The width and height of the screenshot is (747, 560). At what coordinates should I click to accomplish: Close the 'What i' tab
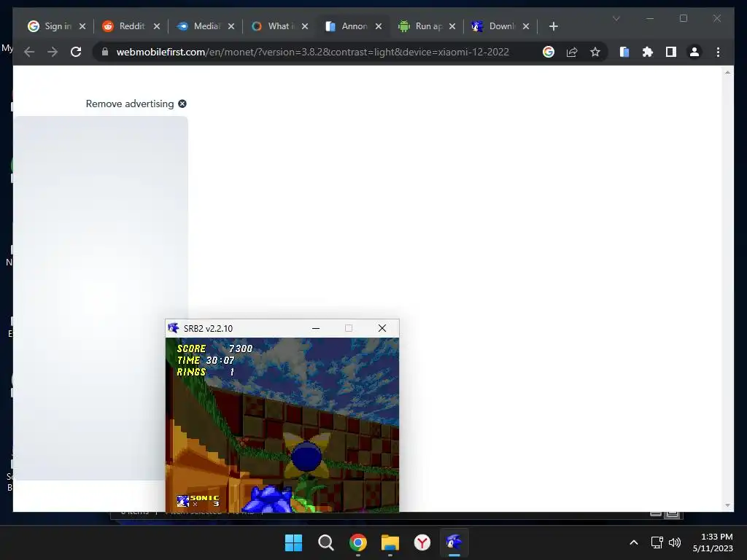305,26
